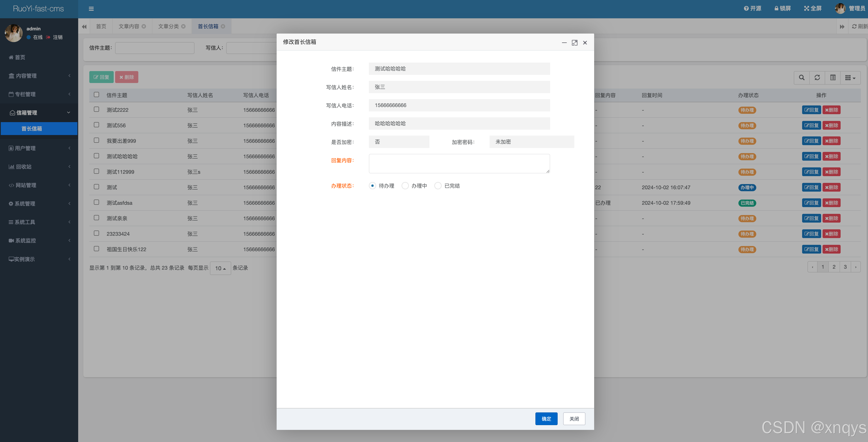Click the hamburger menu toggle icon
The height and width of the screenshot is (442, 868).
pos(91,9)
